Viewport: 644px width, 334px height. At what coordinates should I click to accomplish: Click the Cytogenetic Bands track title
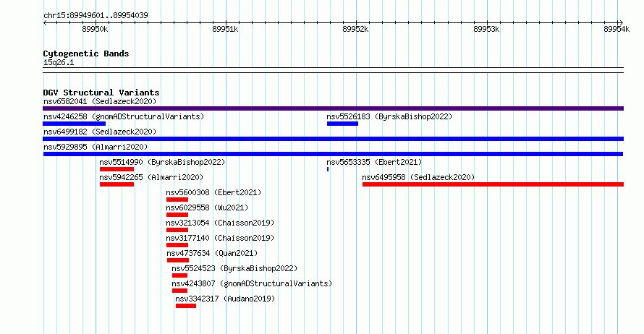(86, 53)
